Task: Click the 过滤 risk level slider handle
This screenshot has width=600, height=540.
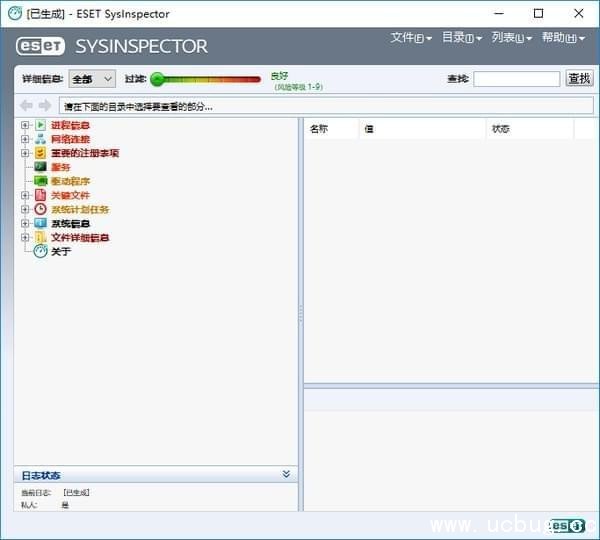Action: pyautogui.click(x=158, y=78)
